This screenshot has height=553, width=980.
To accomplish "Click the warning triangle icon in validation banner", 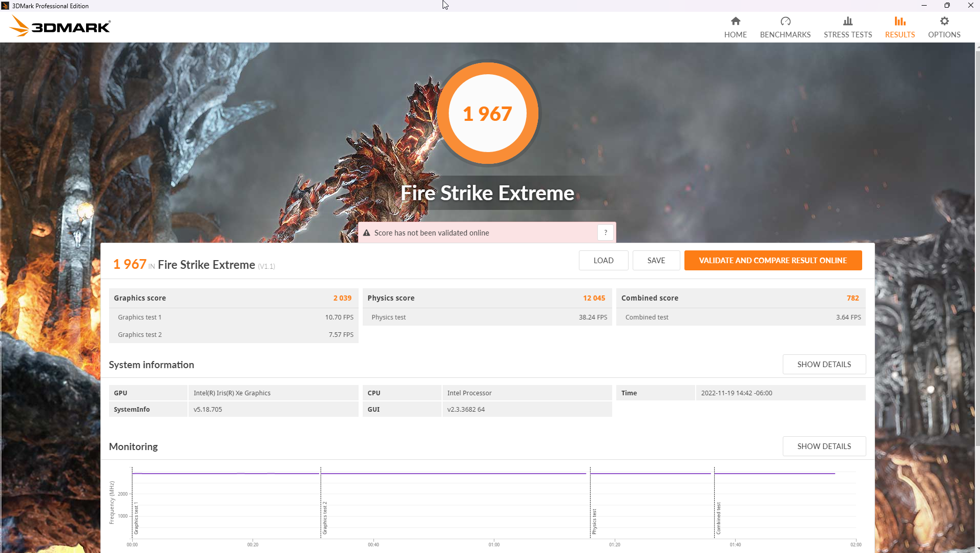I will point(366,233).
